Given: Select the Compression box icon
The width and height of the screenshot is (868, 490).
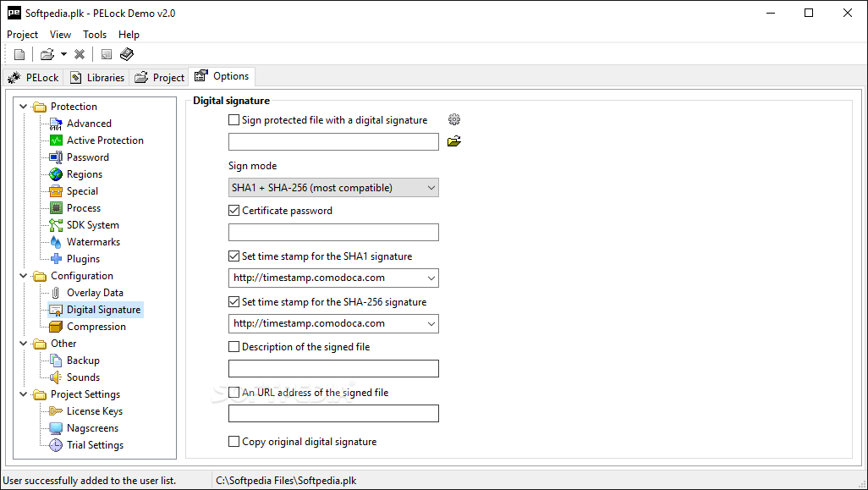Looking at the screenshot, I should click(x=56, y=327).
